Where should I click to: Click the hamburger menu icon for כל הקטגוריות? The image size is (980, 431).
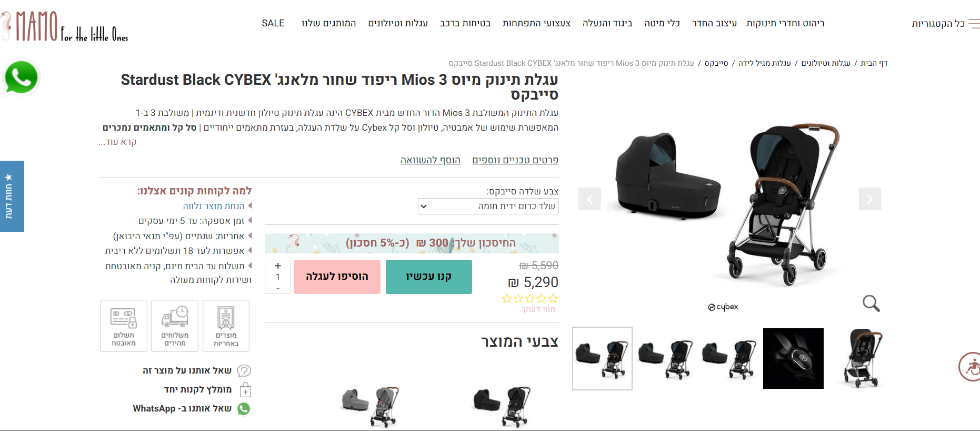pyautogui.click(x=974, y=24)
